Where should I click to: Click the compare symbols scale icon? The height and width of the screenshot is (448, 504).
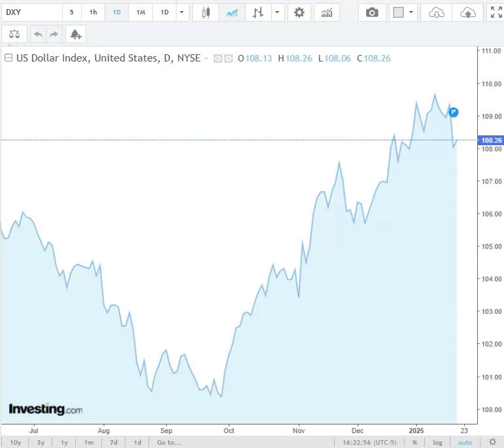(x=14, y=34)
